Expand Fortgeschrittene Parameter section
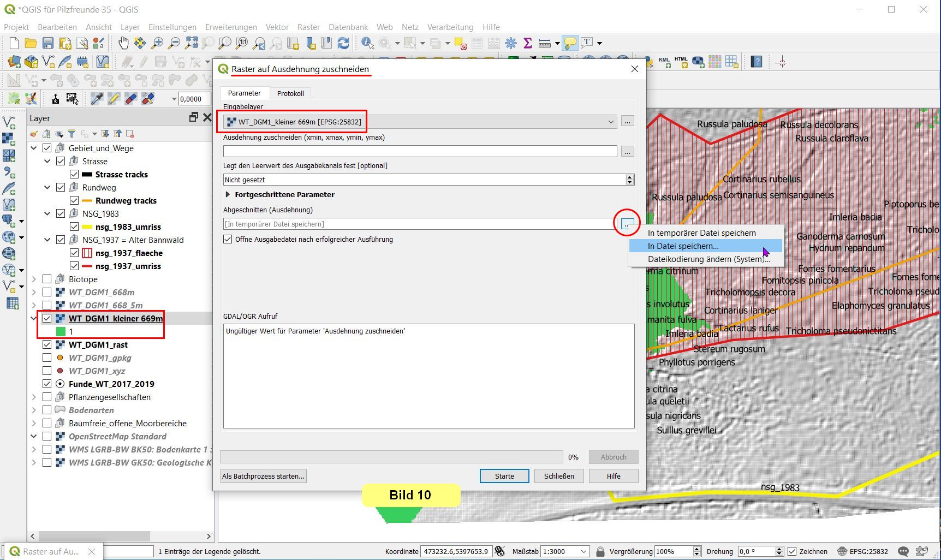Image resolution: width=941 pixels, height=560 pixels. pos(228,194)
